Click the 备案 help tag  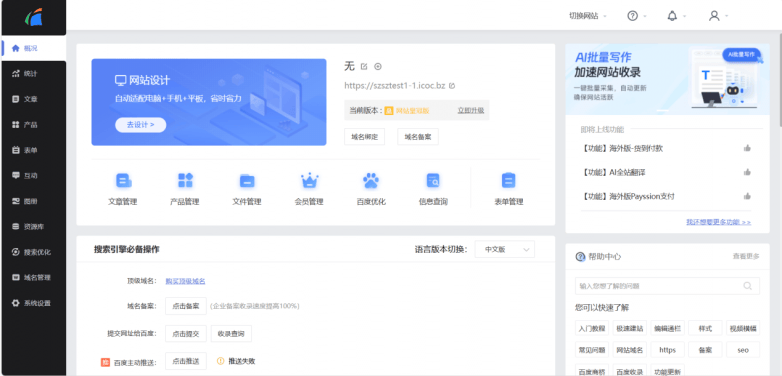coord(705,350)
